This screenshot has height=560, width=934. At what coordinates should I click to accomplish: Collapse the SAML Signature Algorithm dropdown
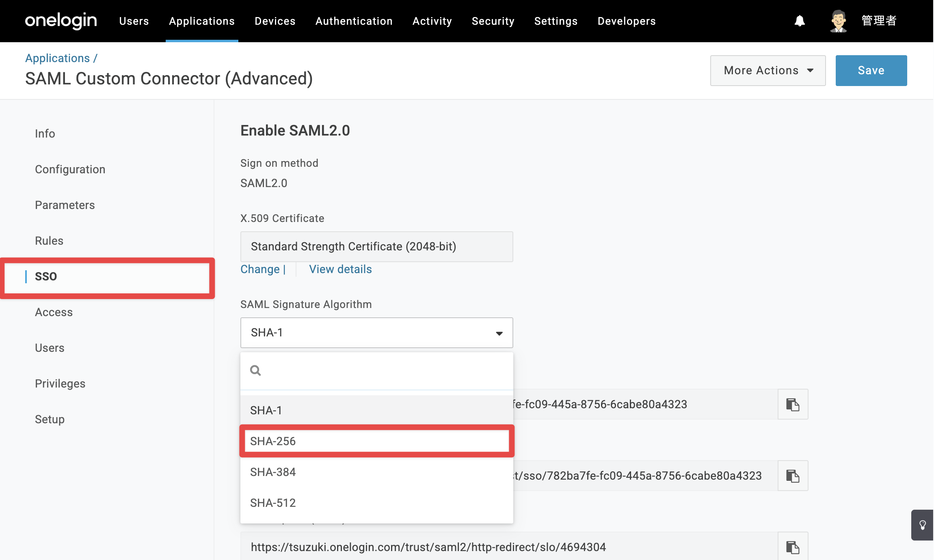pos(376,333)
